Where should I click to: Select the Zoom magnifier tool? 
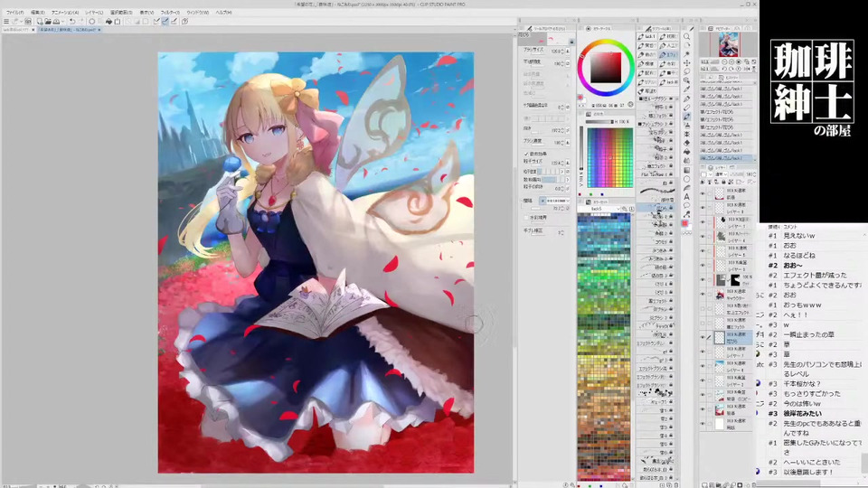coord(686,36)
